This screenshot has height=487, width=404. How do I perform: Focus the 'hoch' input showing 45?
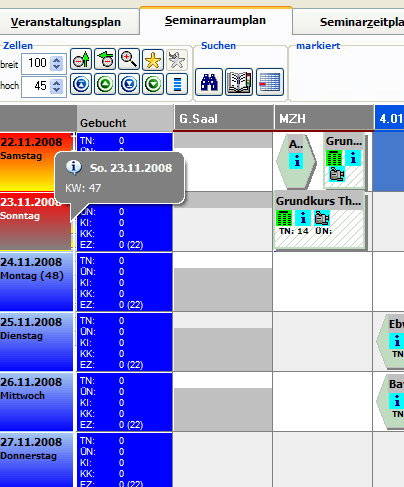click(36, 86)
